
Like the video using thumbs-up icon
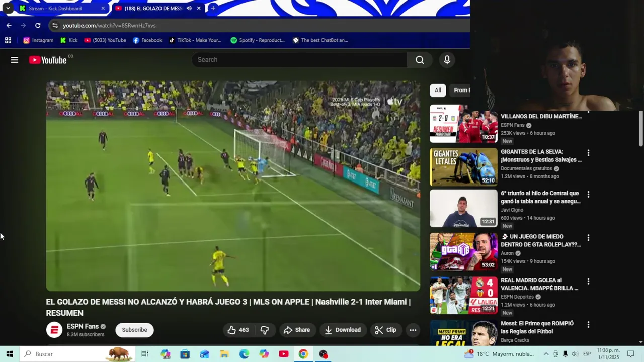tap(232, 330)
